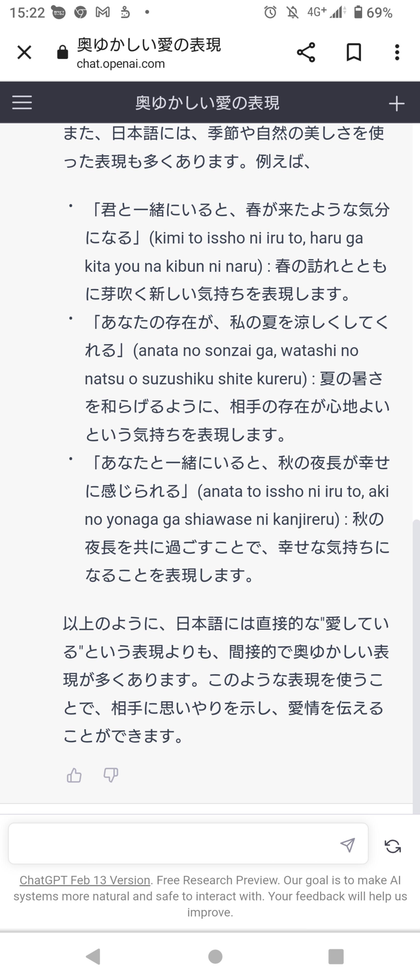Tap the share icon in browser bar
The height and width of the screenshot is (980, 420).
[306, 52]
